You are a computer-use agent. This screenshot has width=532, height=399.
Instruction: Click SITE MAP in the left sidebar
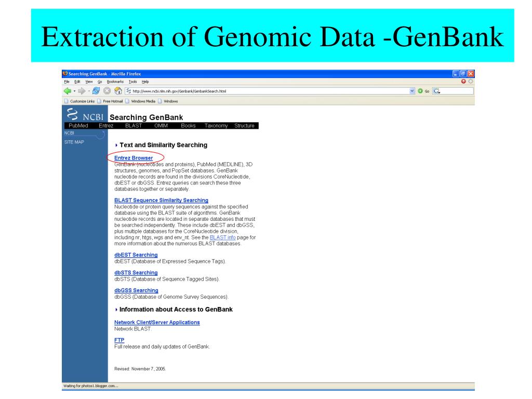(x=74, y=142)
